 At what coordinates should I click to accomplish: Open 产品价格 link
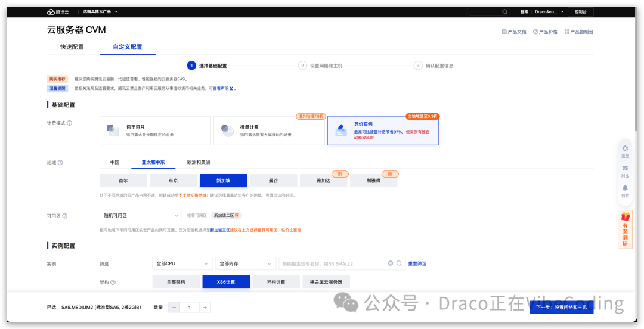pos(545,32)
